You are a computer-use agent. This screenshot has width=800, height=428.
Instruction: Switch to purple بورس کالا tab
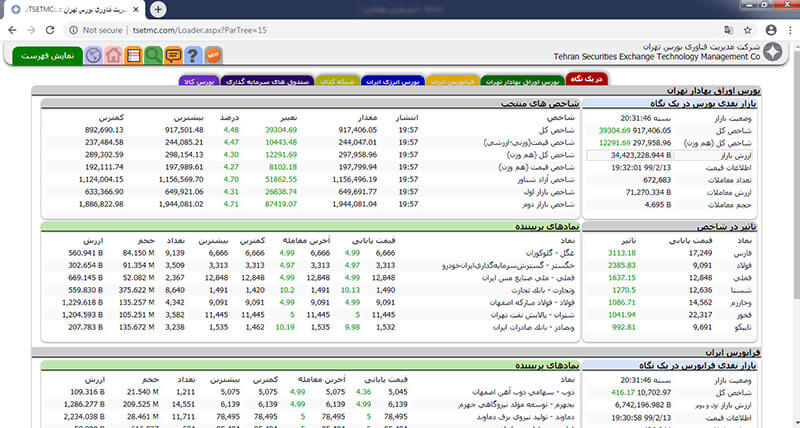pos(199,81)
